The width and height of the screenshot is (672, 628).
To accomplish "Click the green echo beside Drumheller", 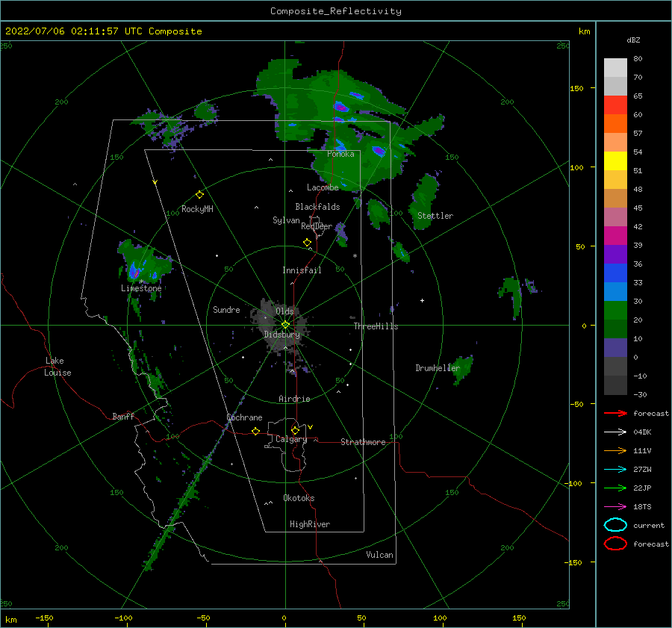I will (463, 369).
